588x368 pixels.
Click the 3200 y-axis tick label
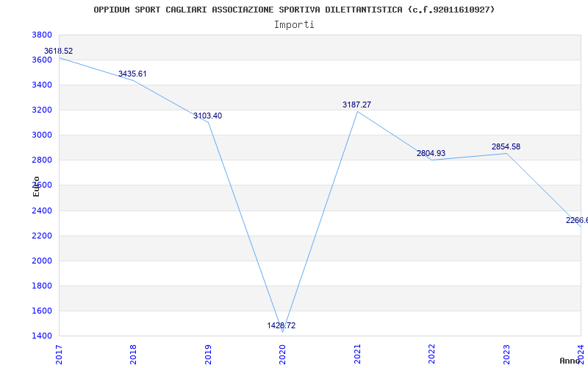pos(41,110)
